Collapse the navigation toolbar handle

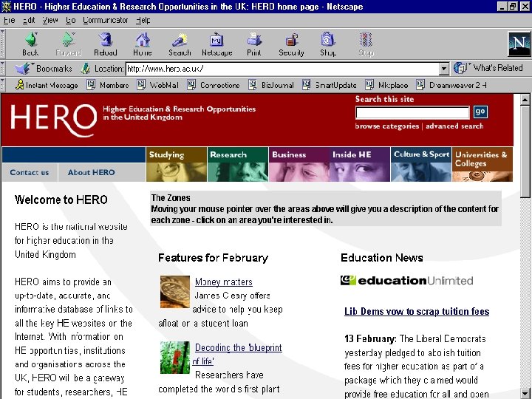tap(2, 44)
